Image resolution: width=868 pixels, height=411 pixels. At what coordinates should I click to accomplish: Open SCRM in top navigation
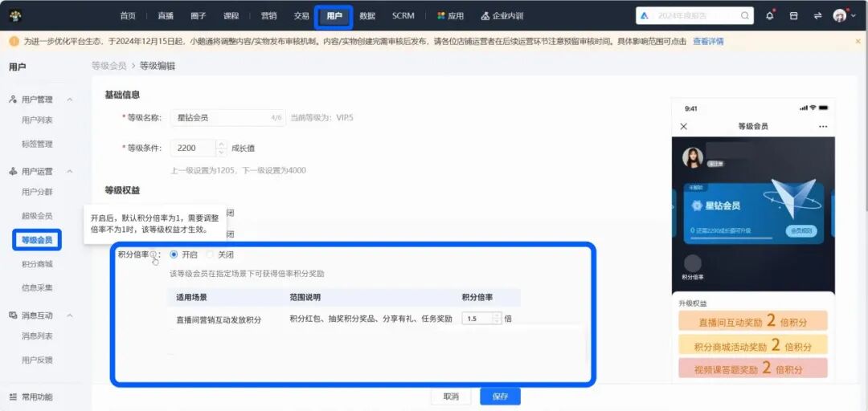403,16
